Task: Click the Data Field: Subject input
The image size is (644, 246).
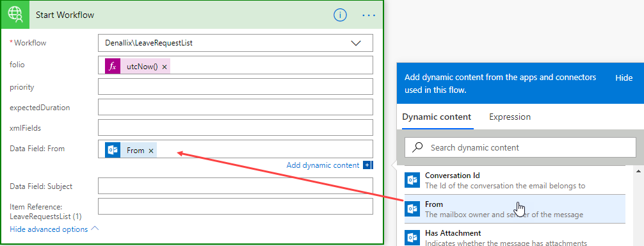Action: (236, 186)
